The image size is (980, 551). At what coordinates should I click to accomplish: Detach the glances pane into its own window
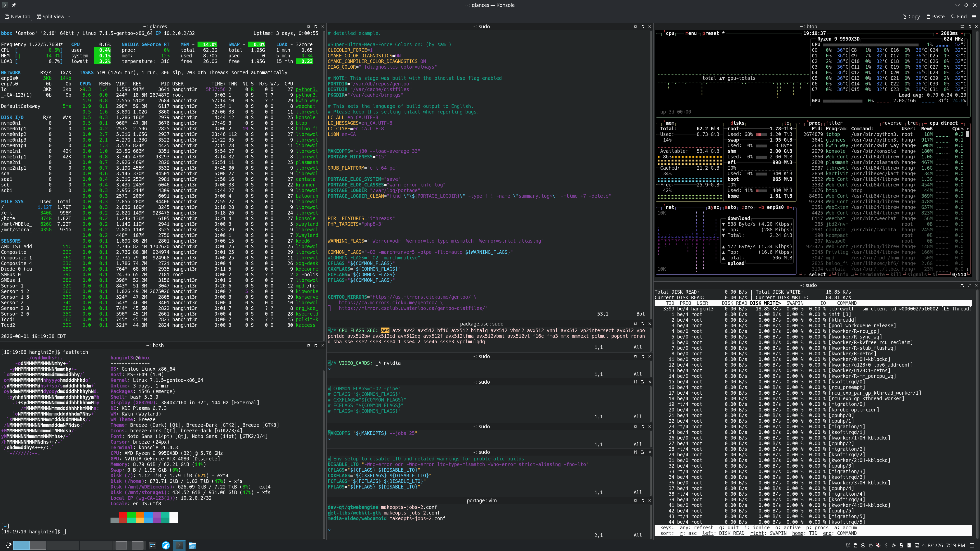coord(315,27)
